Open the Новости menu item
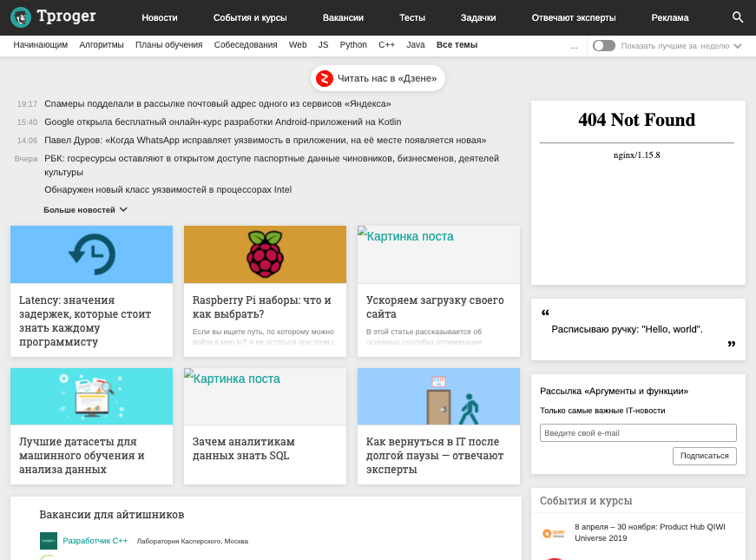 point(160,18)
